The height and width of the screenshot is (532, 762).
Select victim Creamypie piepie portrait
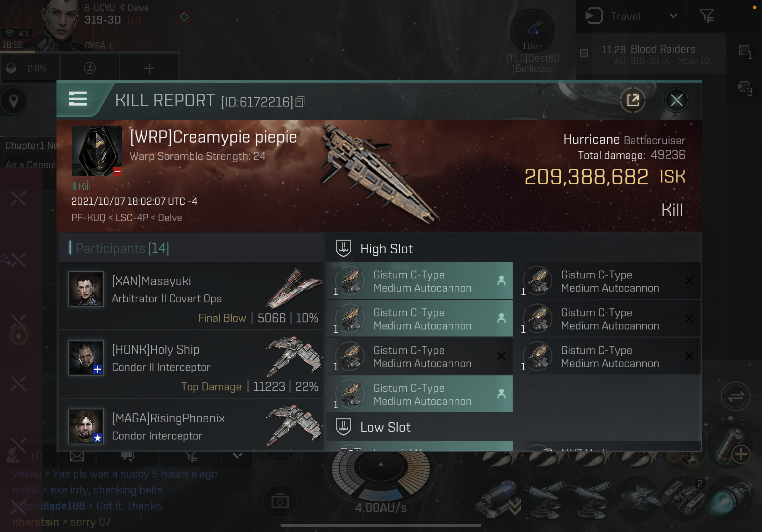(x=97, y=151)
